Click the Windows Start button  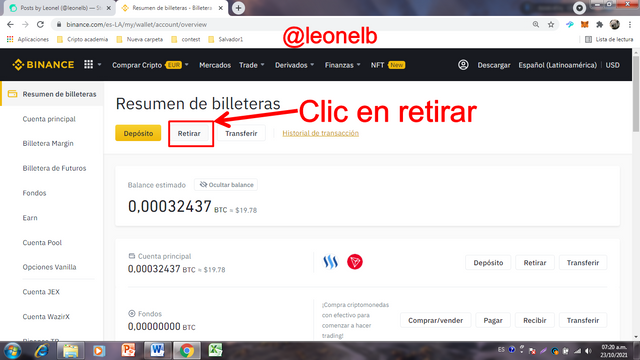tap(13, 351)
